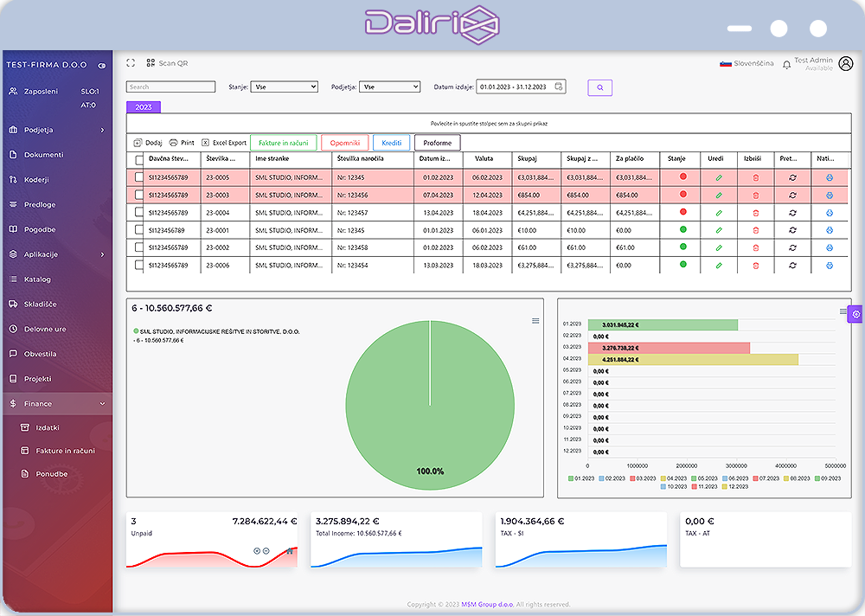Toggle the select-all checkbox in table header

139,159
